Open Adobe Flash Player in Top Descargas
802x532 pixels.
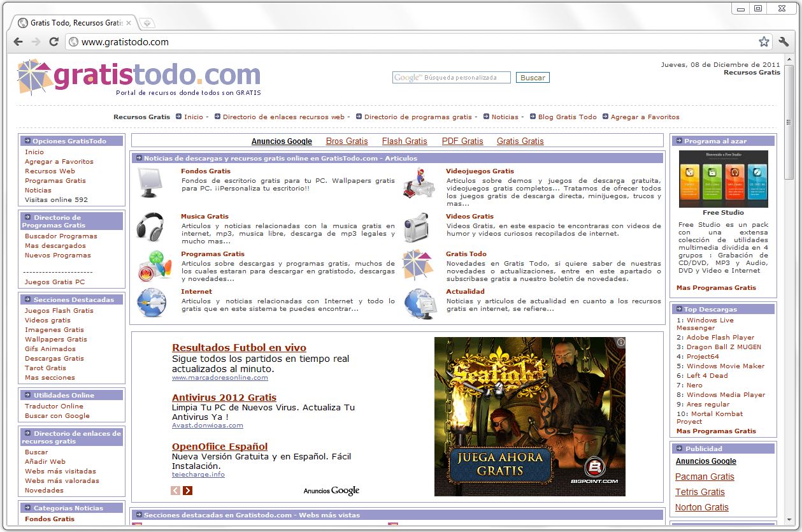click(x=720, y=338)
